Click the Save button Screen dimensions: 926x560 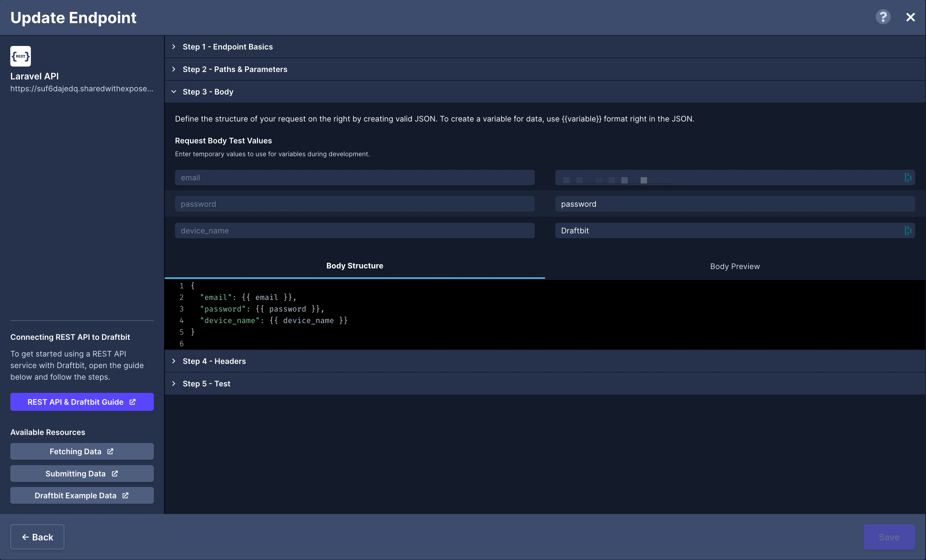pos(889,537)
